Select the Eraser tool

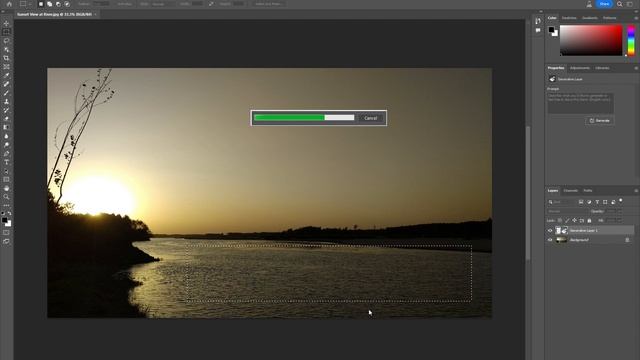6,119
